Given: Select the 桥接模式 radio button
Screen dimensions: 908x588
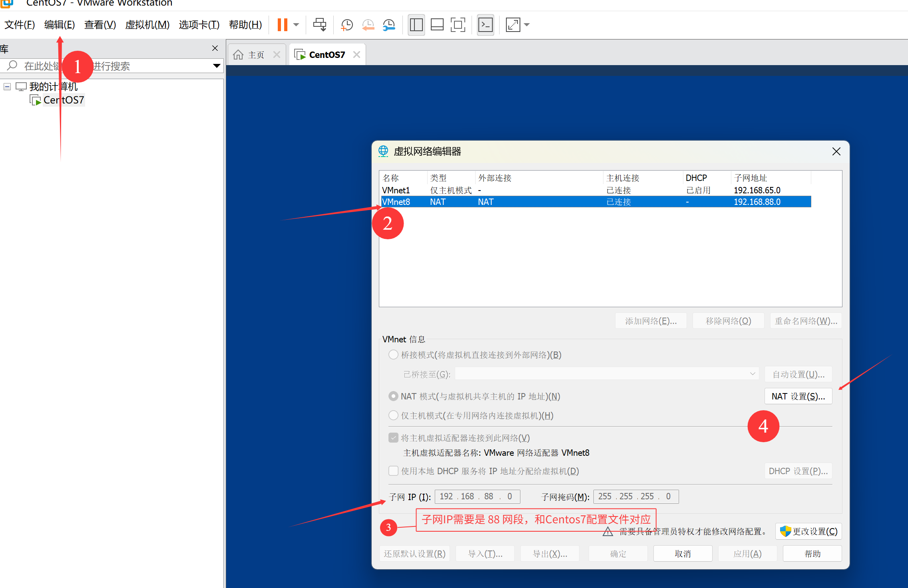Looking at the screenshot, I should pyautogui.click(x=393, y=355).
